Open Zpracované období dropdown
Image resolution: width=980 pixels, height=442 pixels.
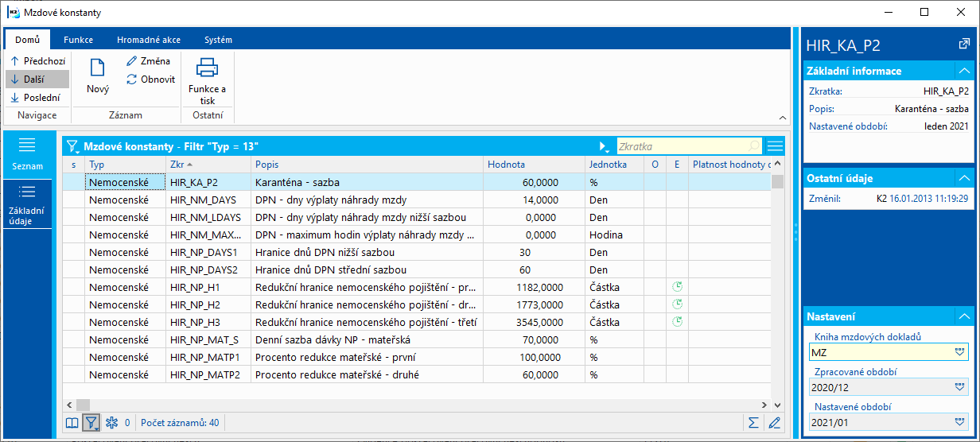pyautogui.click(x=959, y=387)
